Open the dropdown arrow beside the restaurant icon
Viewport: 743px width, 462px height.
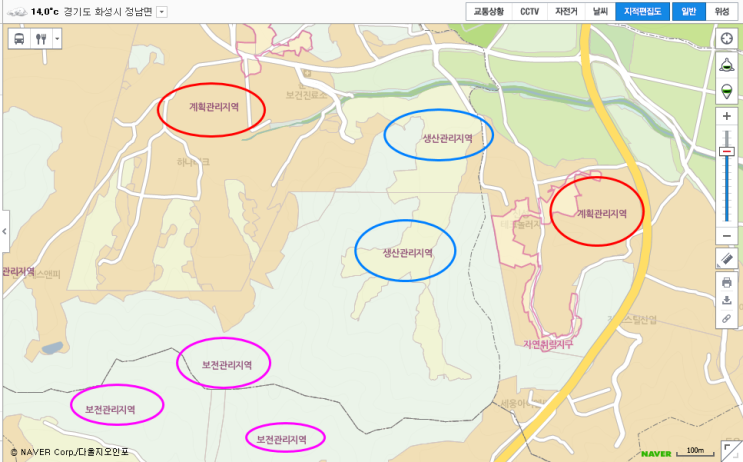[x=57, y=39]
